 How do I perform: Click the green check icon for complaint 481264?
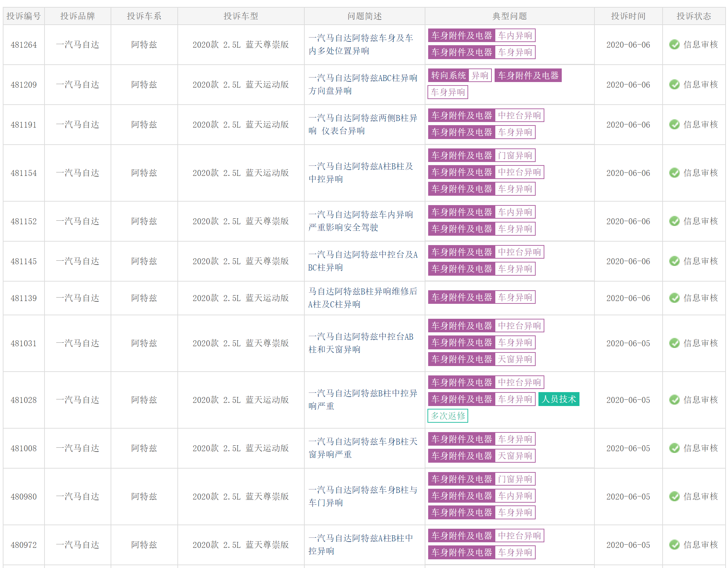(x=674, y=44)
